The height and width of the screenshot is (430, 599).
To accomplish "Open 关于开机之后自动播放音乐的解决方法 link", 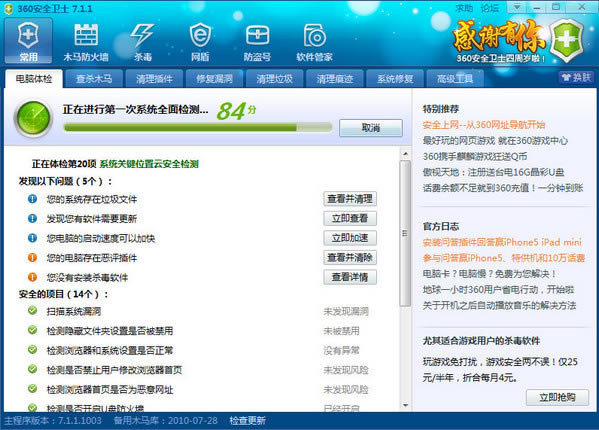I will 499,305.
